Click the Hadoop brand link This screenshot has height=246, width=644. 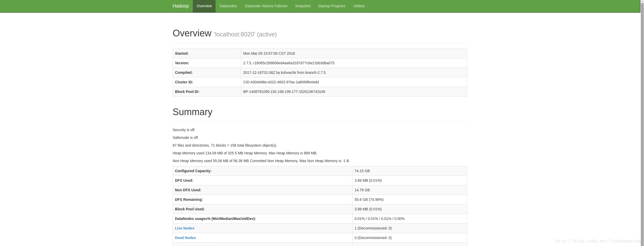click(181, 6)
